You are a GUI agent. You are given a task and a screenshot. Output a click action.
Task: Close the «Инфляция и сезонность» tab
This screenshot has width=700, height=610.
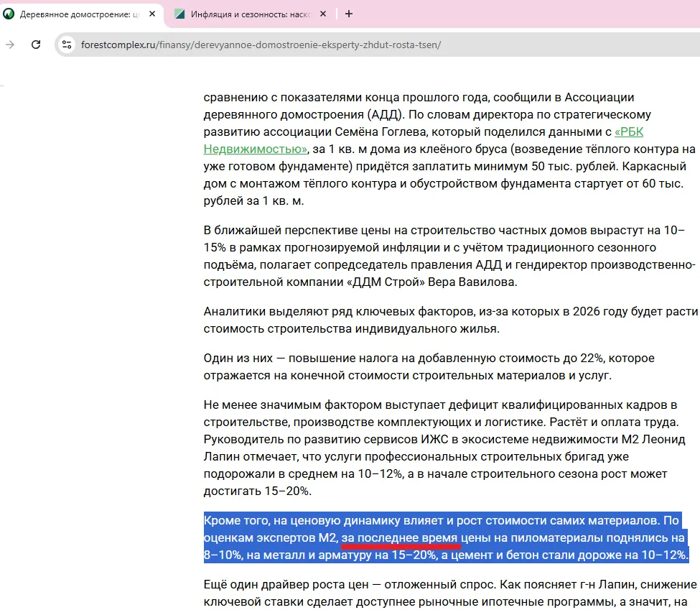(x=323, y=14)
